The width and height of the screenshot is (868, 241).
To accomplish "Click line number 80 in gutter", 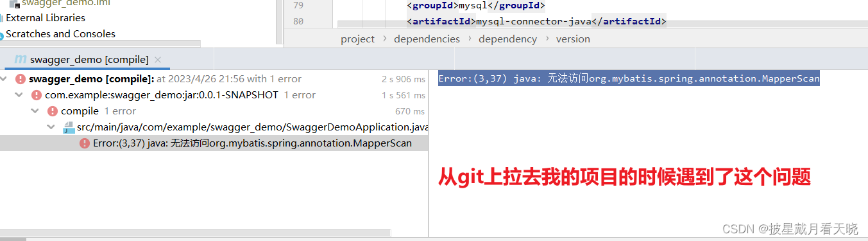I will click(x=298, y=22).
